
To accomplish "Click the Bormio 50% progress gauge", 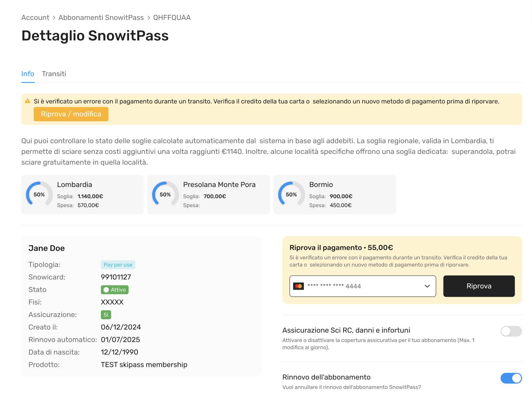I will coord(291,194).
